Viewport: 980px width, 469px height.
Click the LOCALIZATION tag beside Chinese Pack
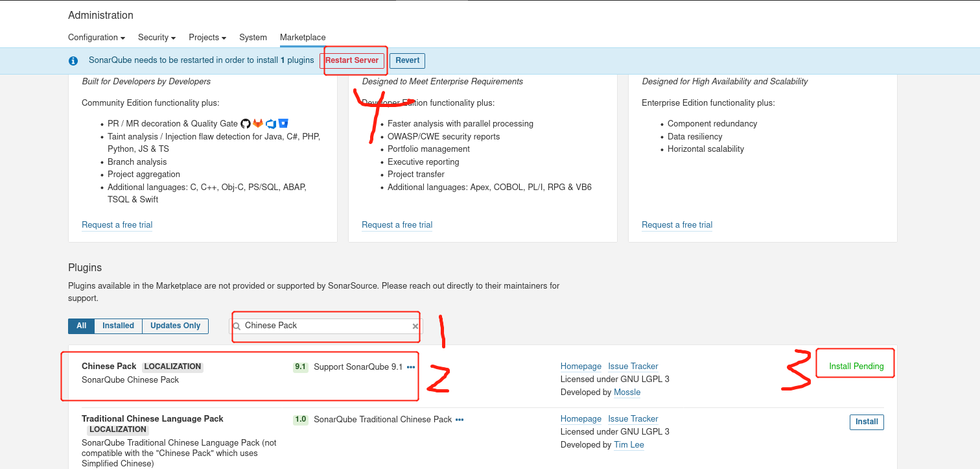point(172,367)
